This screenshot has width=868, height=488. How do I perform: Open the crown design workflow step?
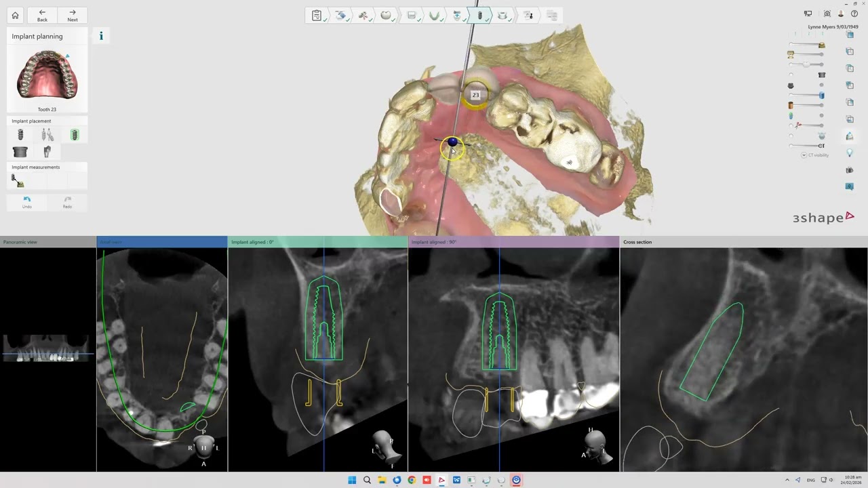387,15
